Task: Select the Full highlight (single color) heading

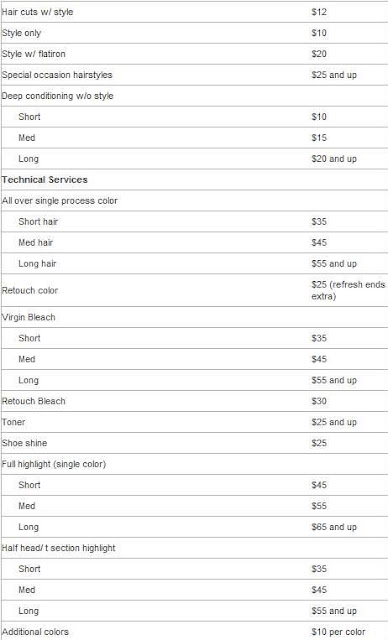Action: (54, 464)
